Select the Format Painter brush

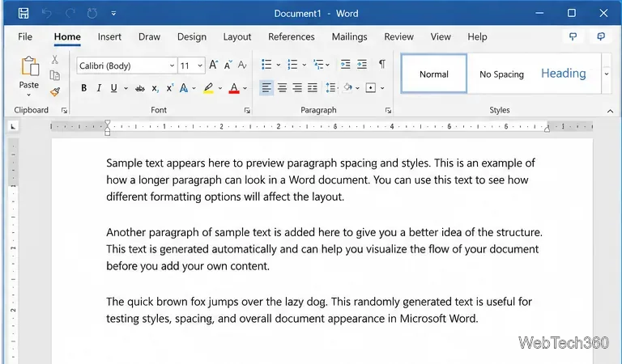tap(55, 92)
